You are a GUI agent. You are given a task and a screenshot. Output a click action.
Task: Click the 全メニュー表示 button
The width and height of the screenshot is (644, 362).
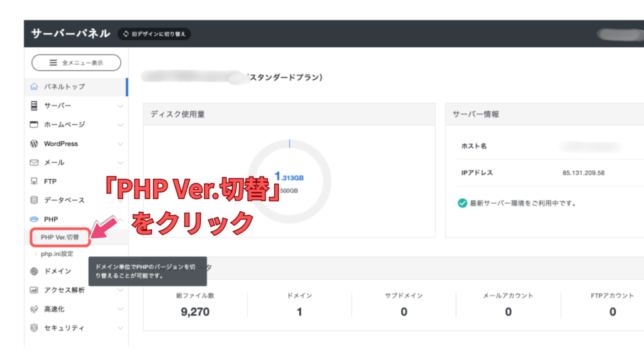pyautogui.click(x=76, y=63)
